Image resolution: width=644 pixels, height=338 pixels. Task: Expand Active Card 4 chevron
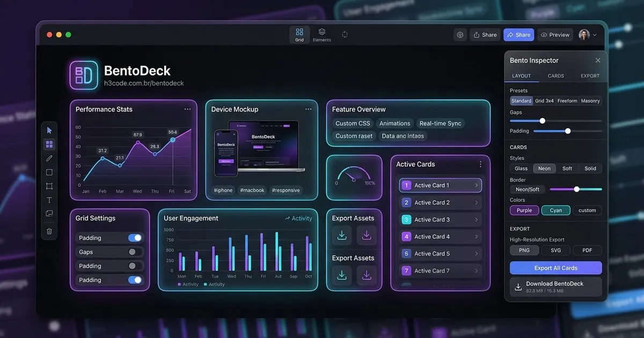pos(476,237)
